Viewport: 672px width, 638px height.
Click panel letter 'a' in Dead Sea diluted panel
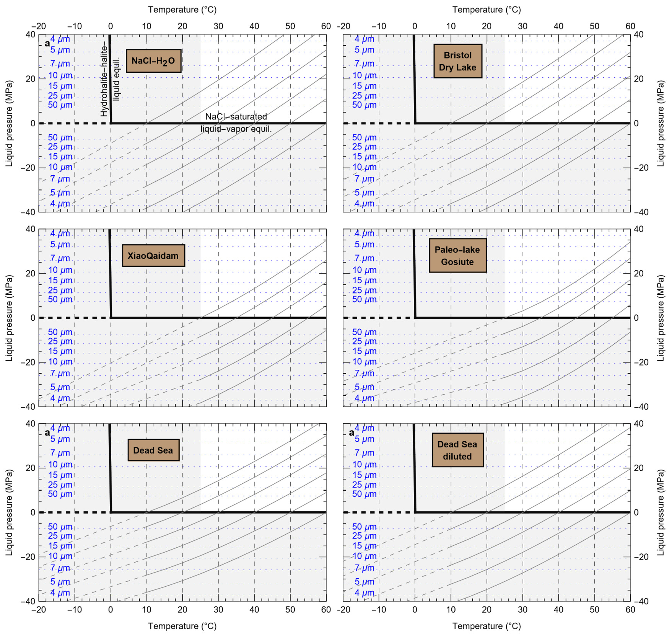(351, 433)
